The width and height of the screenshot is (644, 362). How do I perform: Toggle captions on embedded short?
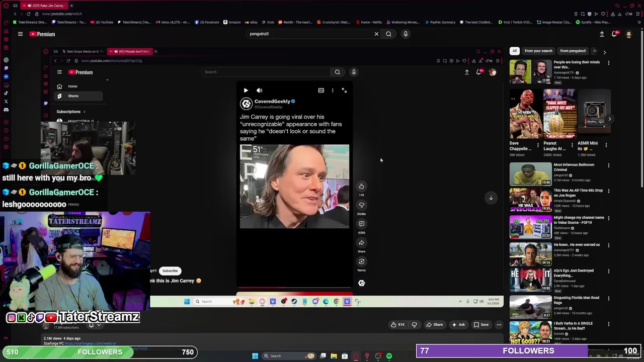(321, 90)
